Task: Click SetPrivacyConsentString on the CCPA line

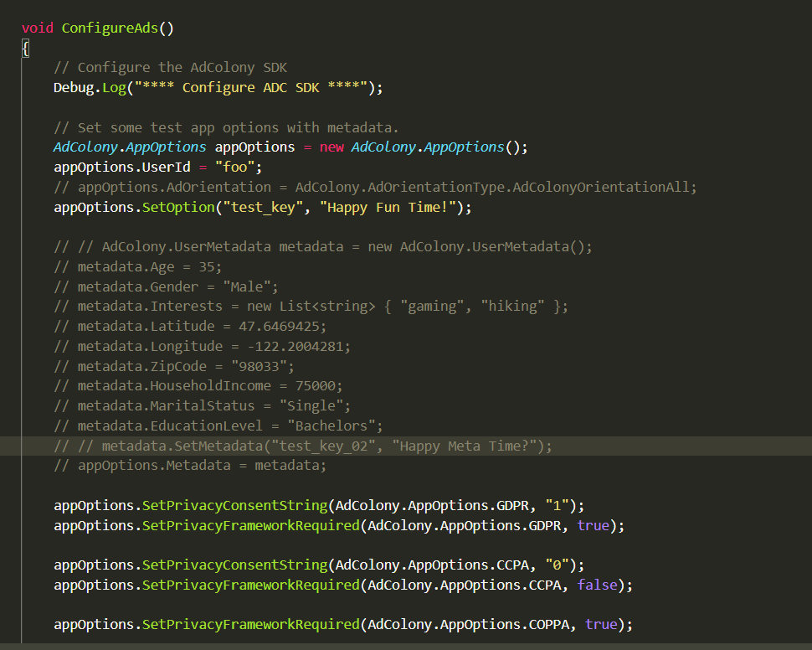Action: [x=234, y=565]
